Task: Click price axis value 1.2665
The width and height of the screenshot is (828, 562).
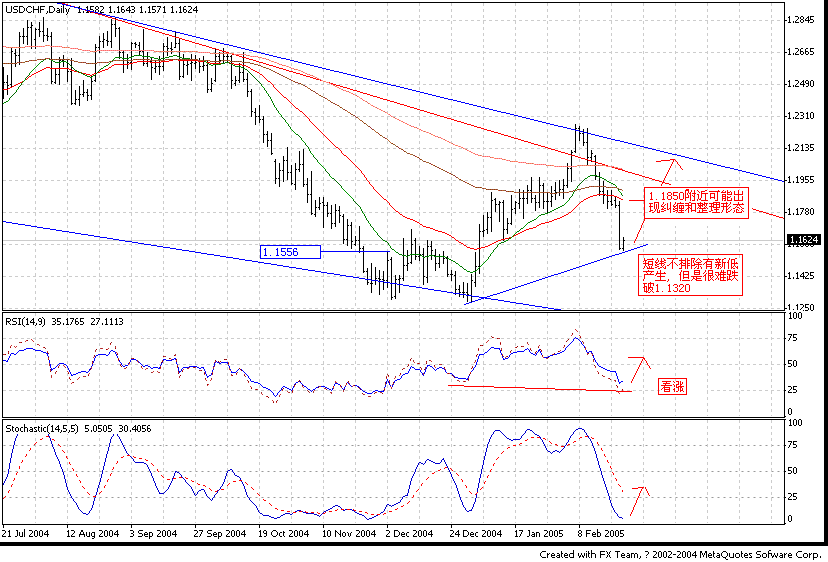Action: (x=801, y=52)
